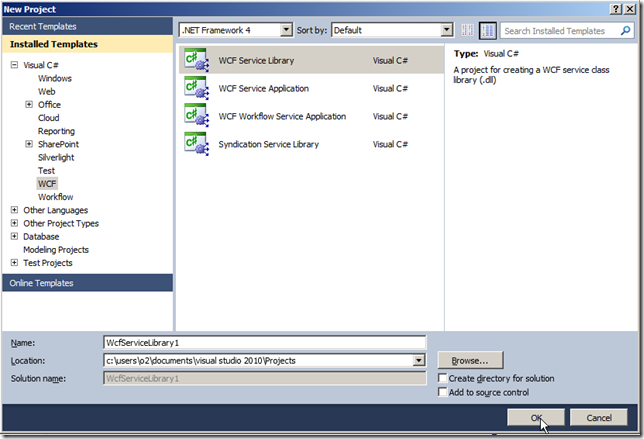The image size is (644, 439).
Task: Click the SharePoint category label
Action: pyautogui.click(x=58, y=144)
